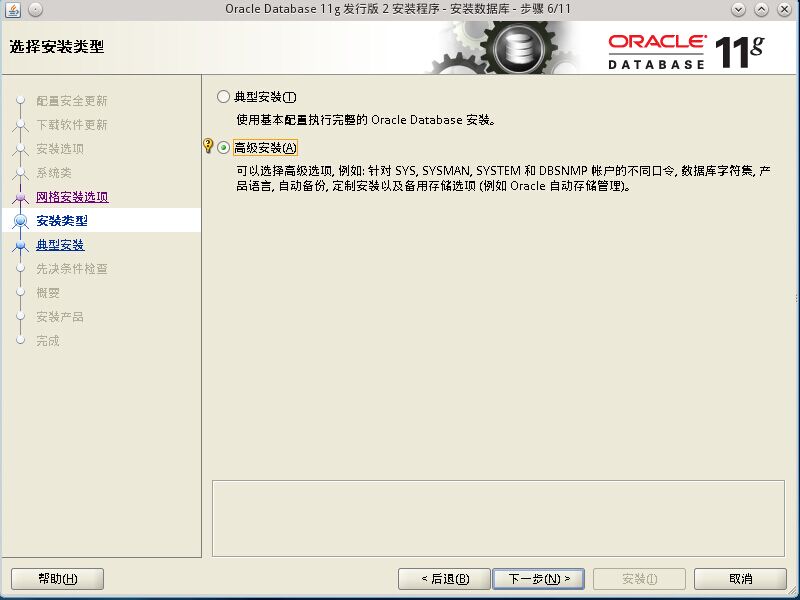Click the 高级安装 description paragraph
This screenshot has width=800, height=600.
click(x=503, y=179)
